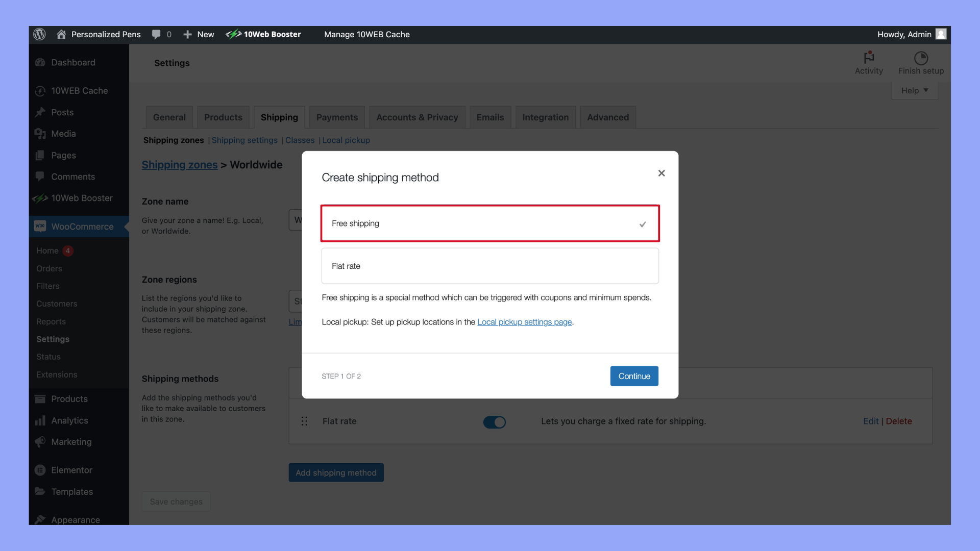Open the New content menu in the admin bar

point(199,34)
